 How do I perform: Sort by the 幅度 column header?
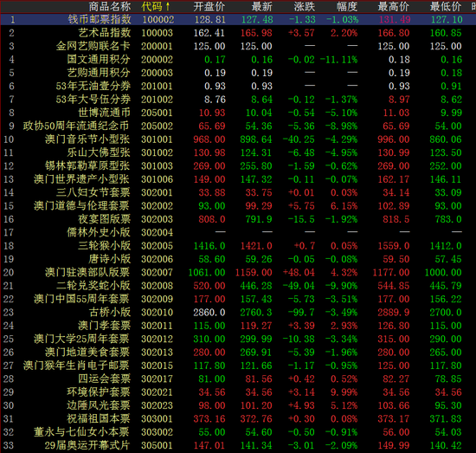[347, 6]
